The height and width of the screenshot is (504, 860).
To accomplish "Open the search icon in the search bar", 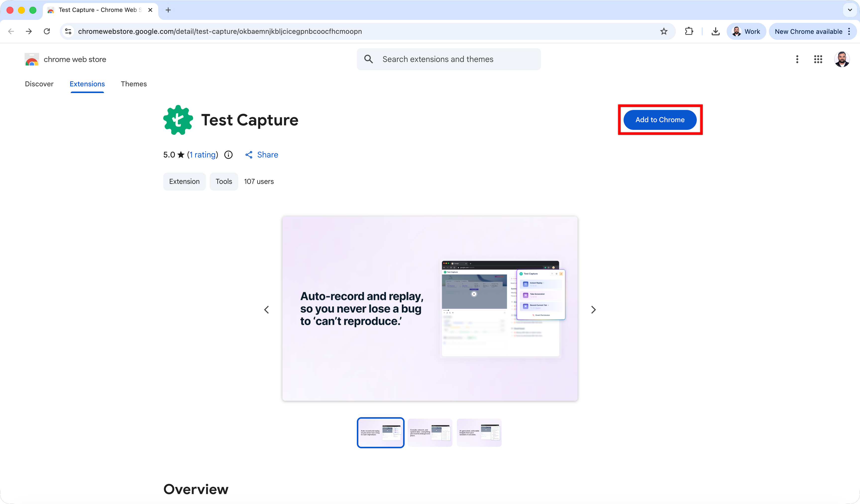I will [x=368, y=59].
